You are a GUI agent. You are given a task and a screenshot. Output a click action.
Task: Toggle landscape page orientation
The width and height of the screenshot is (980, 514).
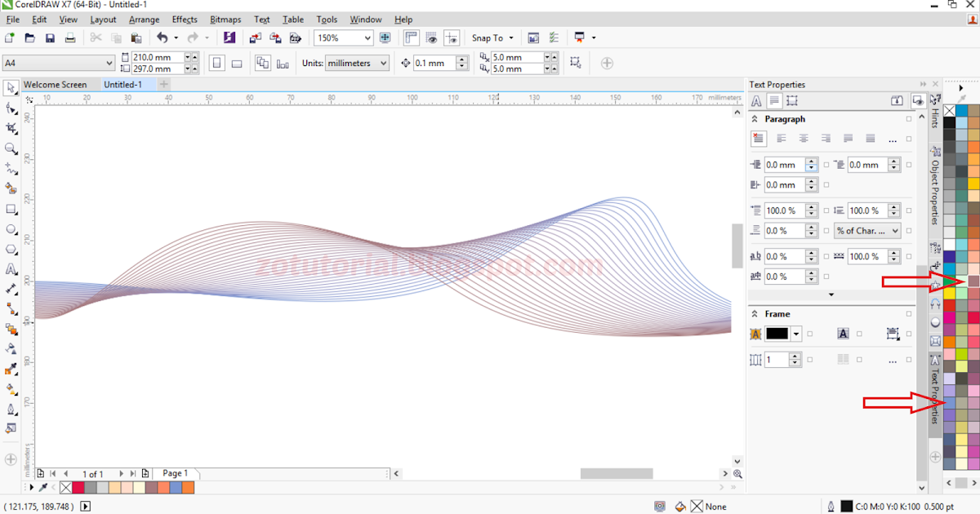pos(236,63)
